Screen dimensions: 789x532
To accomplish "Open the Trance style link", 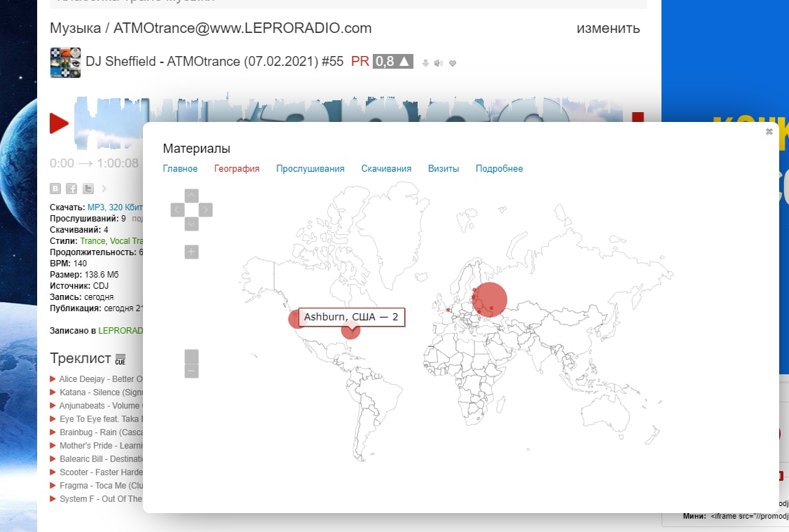I will tap(92, 240).
